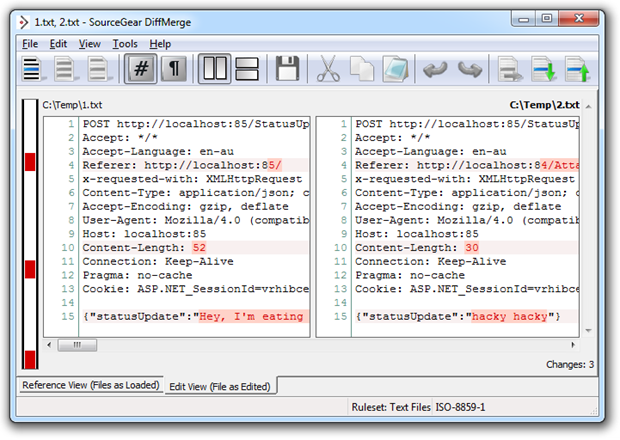Screen dimensions: 620x440
Task: Click the Cookie line in the left pane
Action: point(195,289)
